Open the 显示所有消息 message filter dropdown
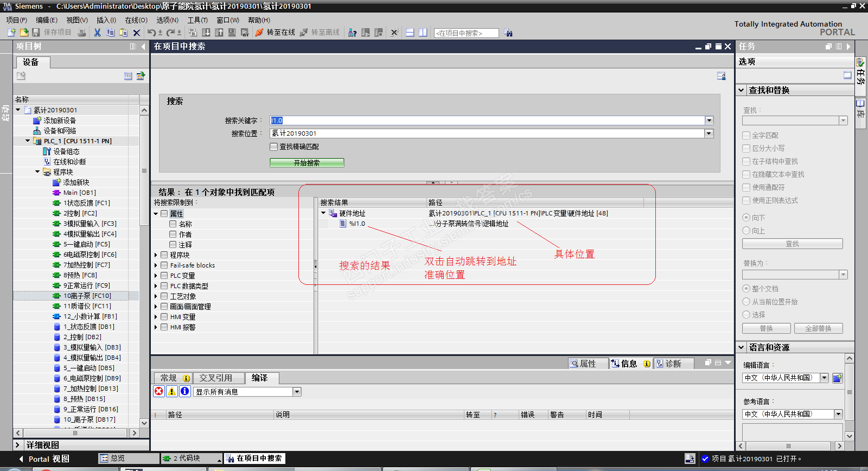Viewport: 868px width, 471px height. point(297,392)
